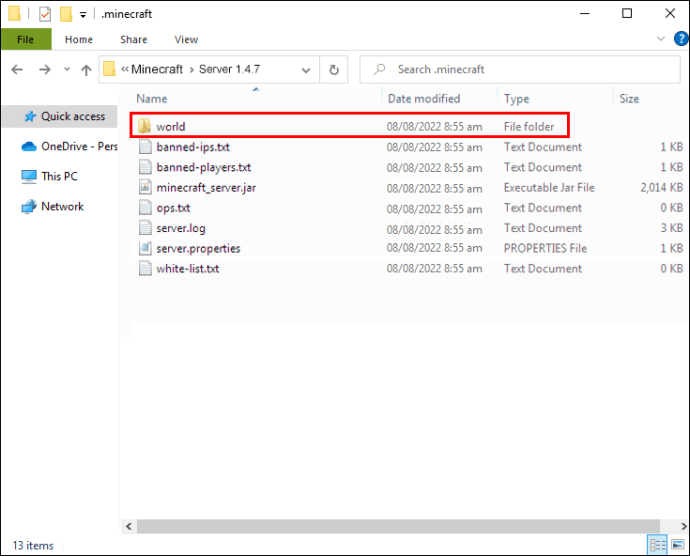Viewport: 690px width, 556px height.
Task: Click the search magnifier icon
Action: 379,69
